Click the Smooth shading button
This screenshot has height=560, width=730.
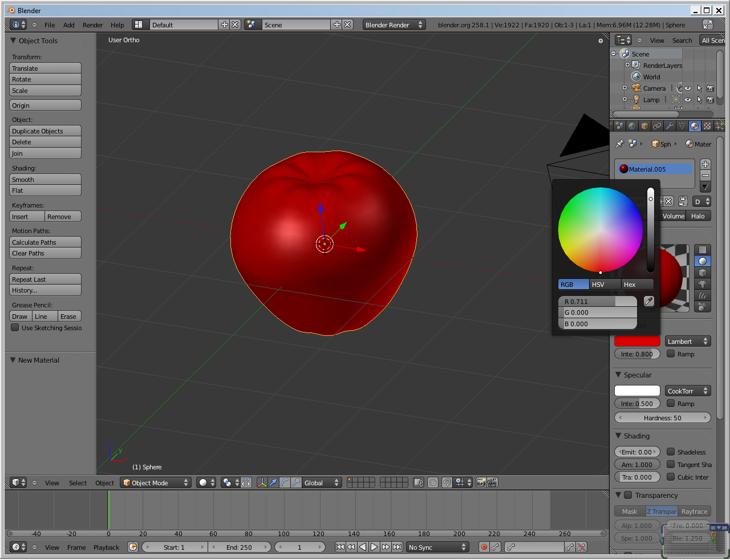coord(45,179)
